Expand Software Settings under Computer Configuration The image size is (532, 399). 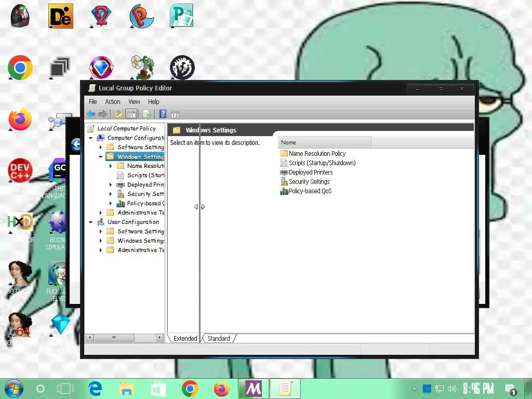pos(101,147)
